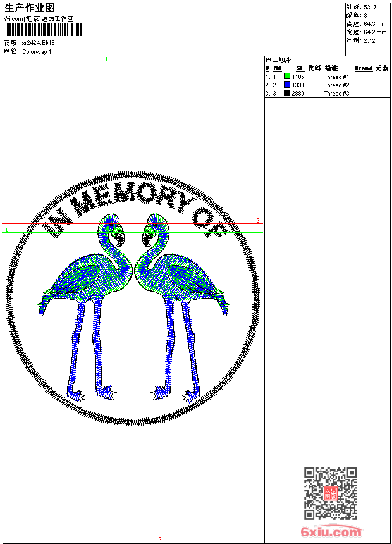
Task: Click the 停止顺序 stop sequence heading
Action: (x=279, y=60)
